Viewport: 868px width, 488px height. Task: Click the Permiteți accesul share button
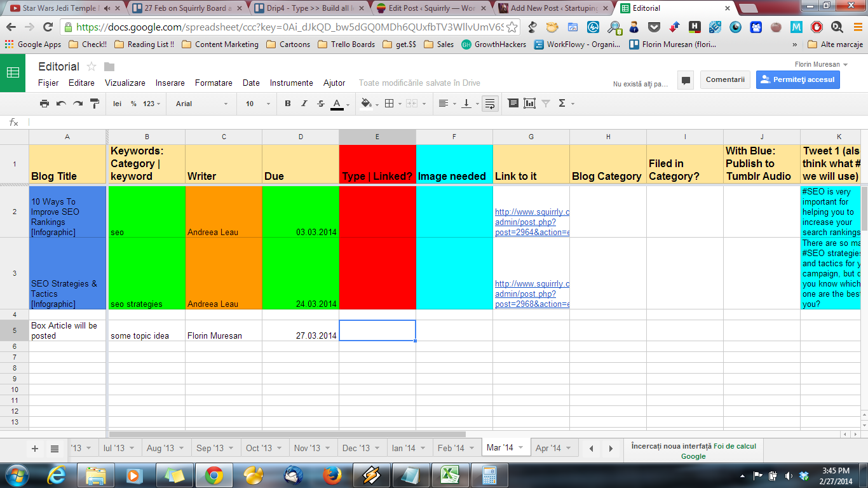point(797,79)
